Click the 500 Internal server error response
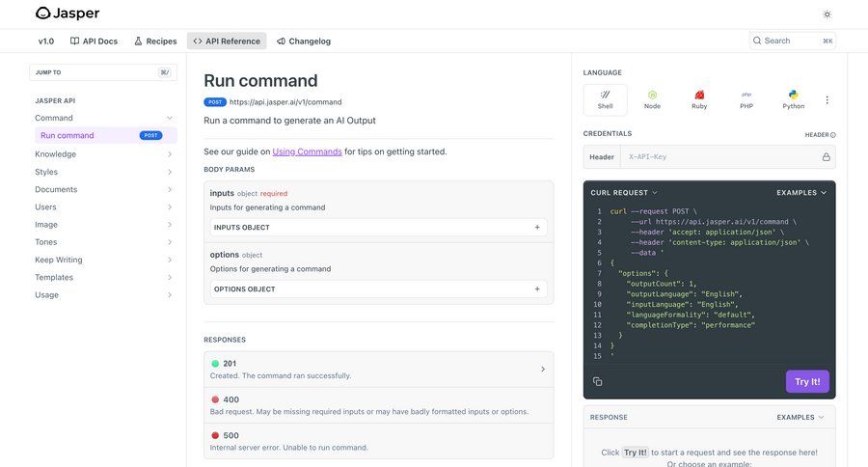 [379, 441]
